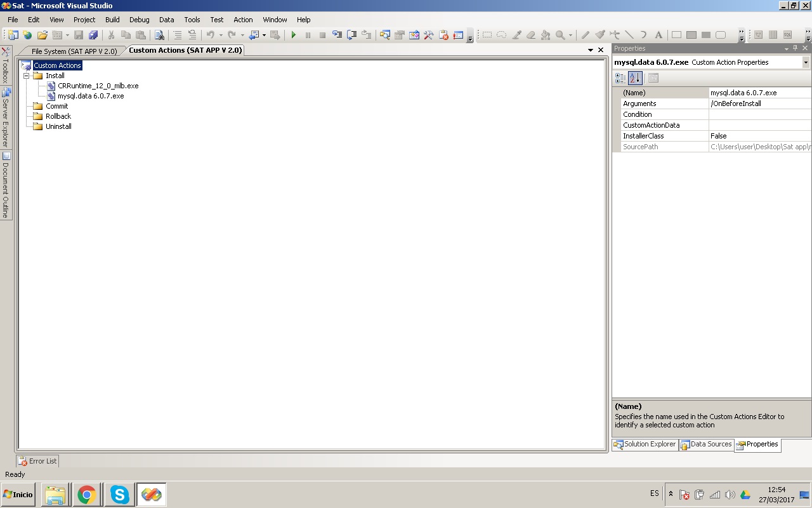Switch to Solution Explorer tab

[645, 444]
